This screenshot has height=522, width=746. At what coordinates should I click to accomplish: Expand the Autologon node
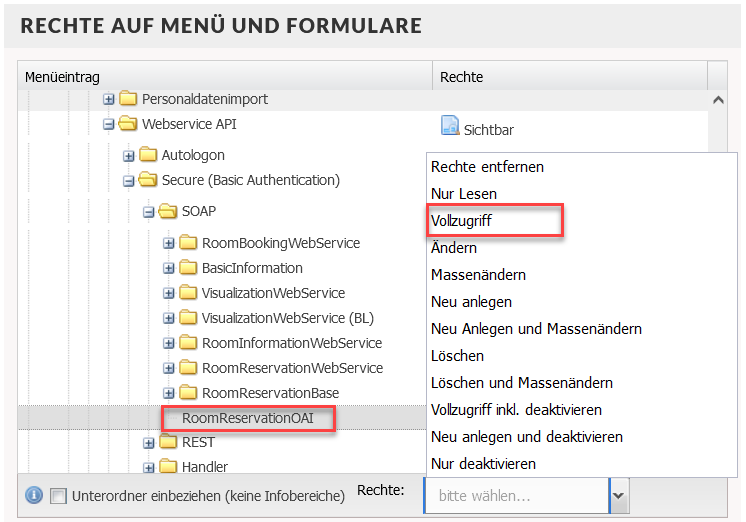click(128, 156)
